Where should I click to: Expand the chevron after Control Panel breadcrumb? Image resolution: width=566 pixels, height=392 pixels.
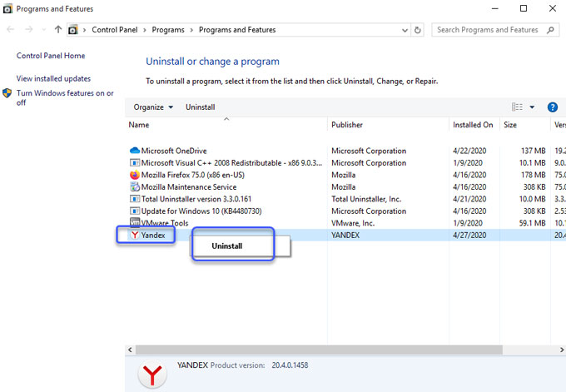pyautogui.click(x=144, y=30)
